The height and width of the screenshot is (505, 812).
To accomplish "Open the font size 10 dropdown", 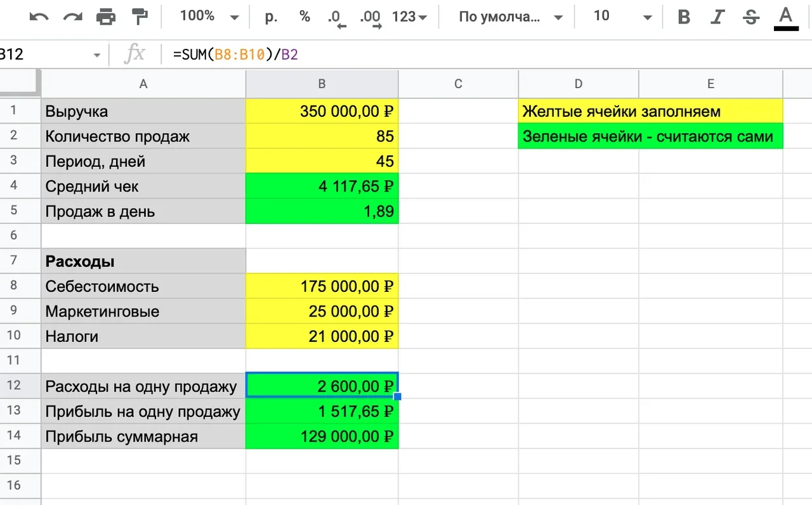I will pyautogui.click(x=622, y=17).
